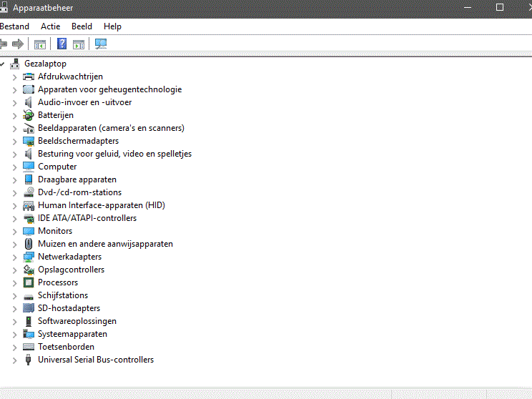532x399 pixels.
Task: Expand the Batterijen category arrow
Action: tap(14, 116)
